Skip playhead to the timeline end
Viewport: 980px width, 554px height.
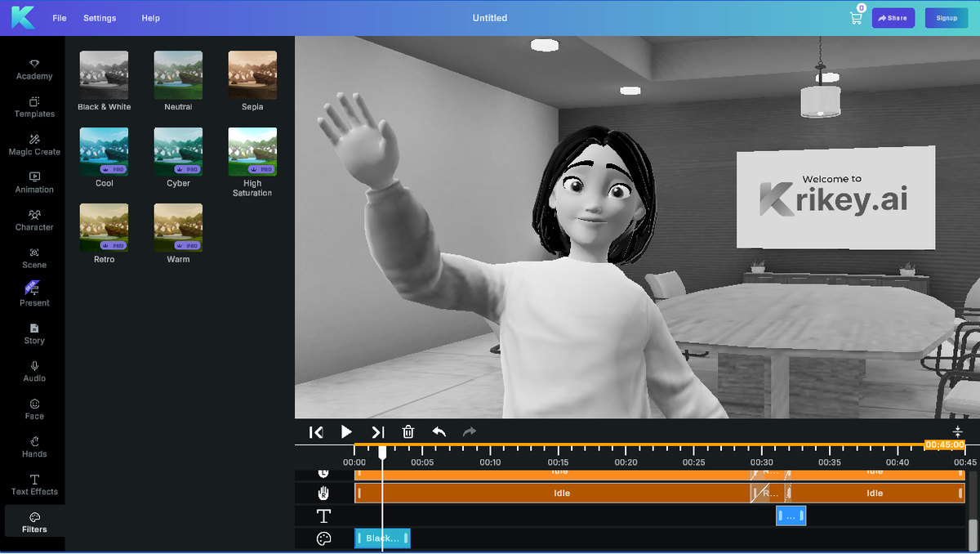coord(377,432)
